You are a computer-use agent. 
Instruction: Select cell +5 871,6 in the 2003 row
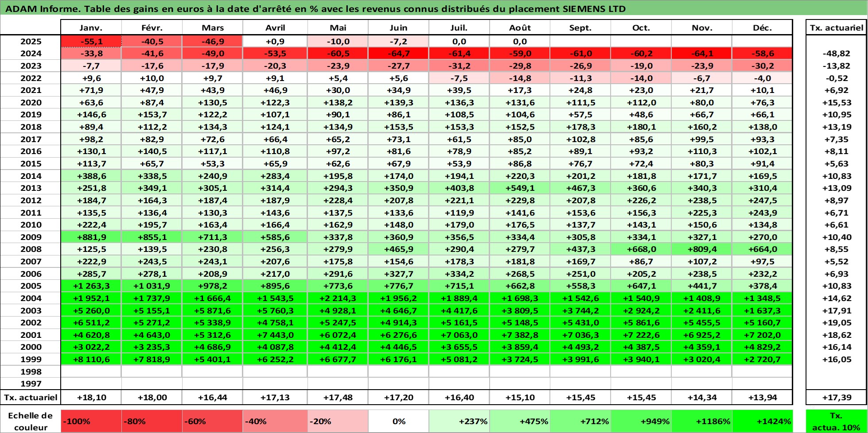(x=212, y=311)
